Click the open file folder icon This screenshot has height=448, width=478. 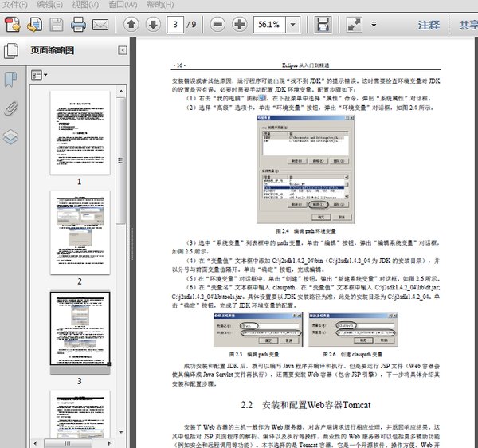[34, 25]
